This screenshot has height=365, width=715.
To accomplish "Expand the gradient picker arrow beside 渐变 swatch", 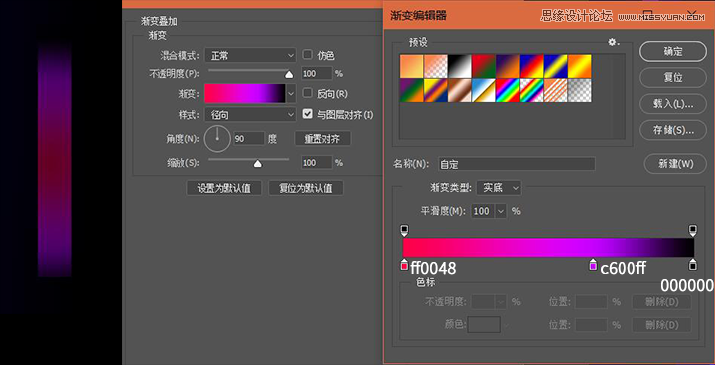I will (x=291, y=94).
